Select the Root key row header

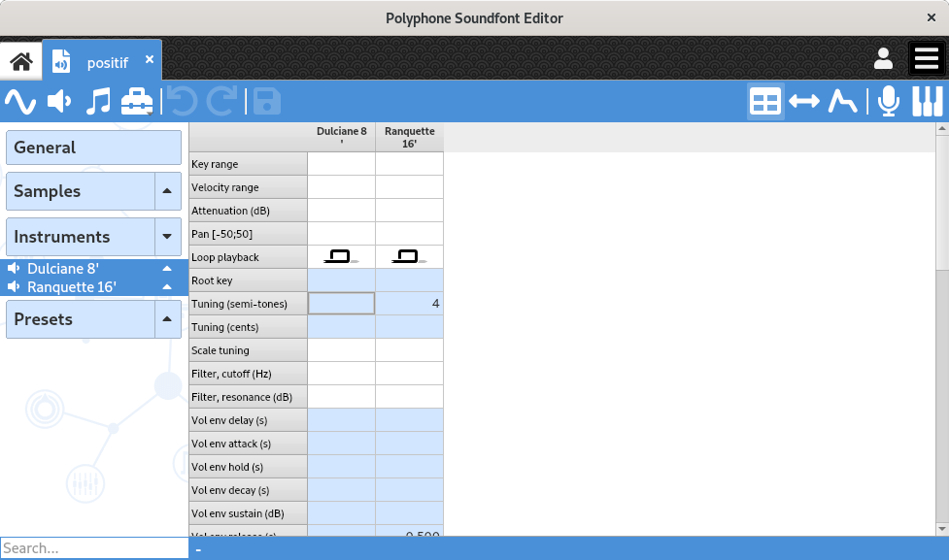248,280
